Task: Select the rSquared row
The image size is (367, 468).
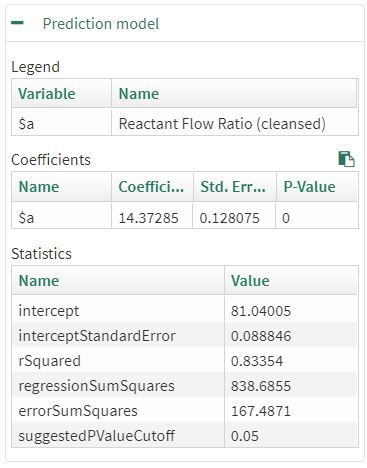Action: coord(185,361)
